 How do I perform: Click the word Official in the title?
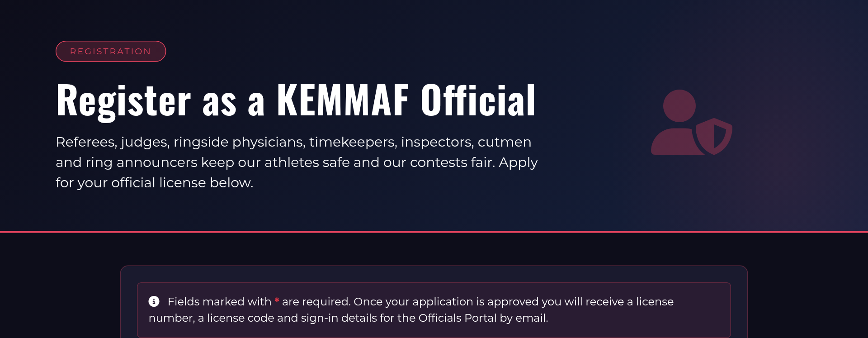[478, 100]
